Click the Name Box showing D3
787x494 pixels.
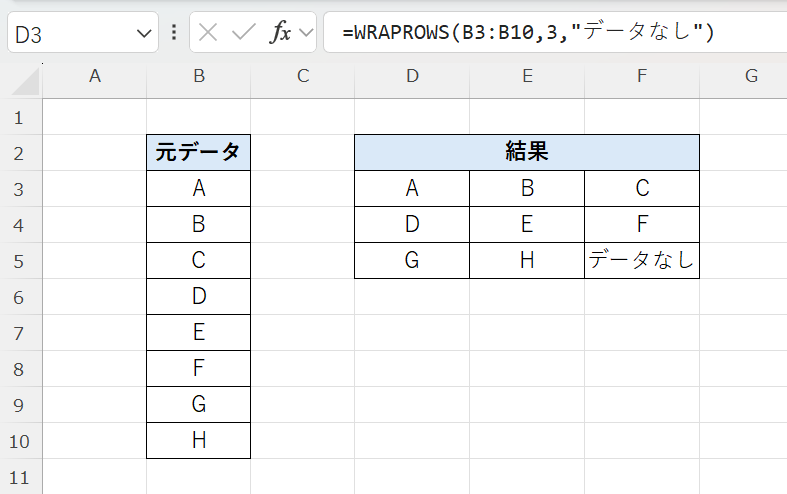[x=70, y=33]
